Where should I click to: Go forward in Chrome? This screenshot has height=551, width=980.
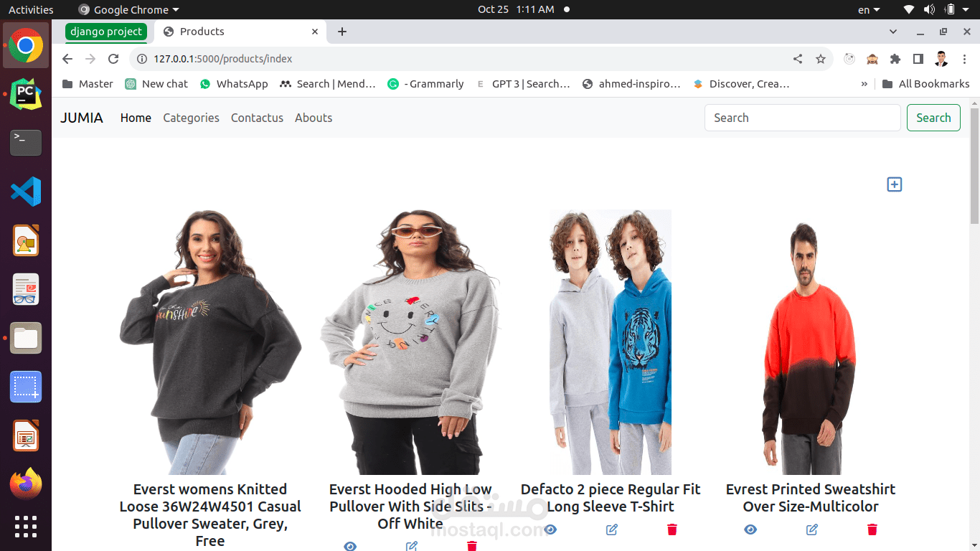(x=90, y=59)
